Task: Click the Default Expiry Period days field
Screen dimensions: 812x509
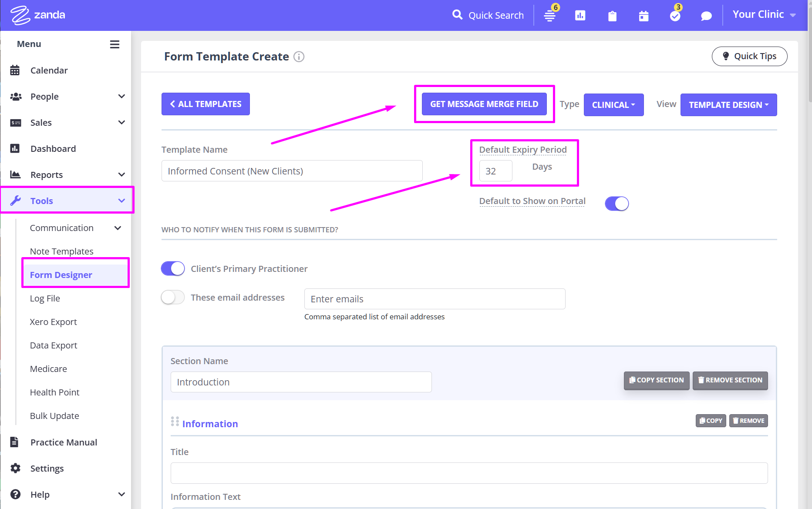Action: tap(495, 171)
